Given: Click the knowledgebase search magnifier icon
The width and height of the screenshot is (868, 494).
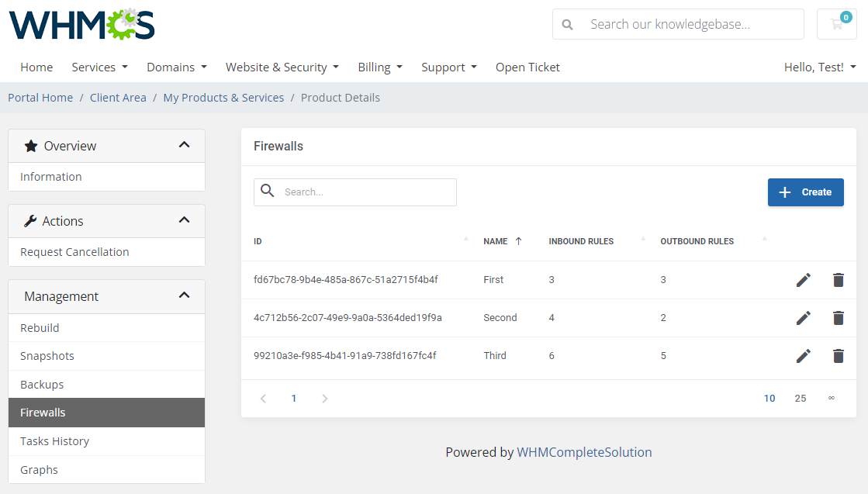Looking at the screenshot, I should point(567,24).
